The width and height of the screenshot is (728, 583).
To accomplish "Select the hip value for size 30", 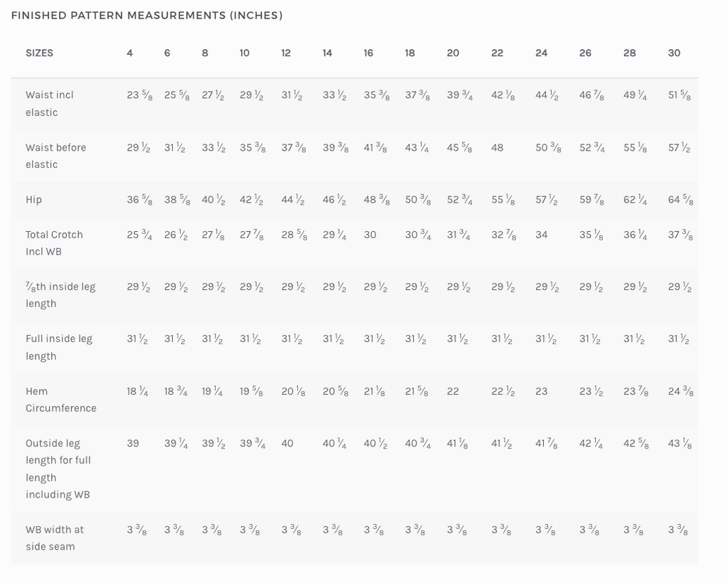I will click(x=680, y=200).
